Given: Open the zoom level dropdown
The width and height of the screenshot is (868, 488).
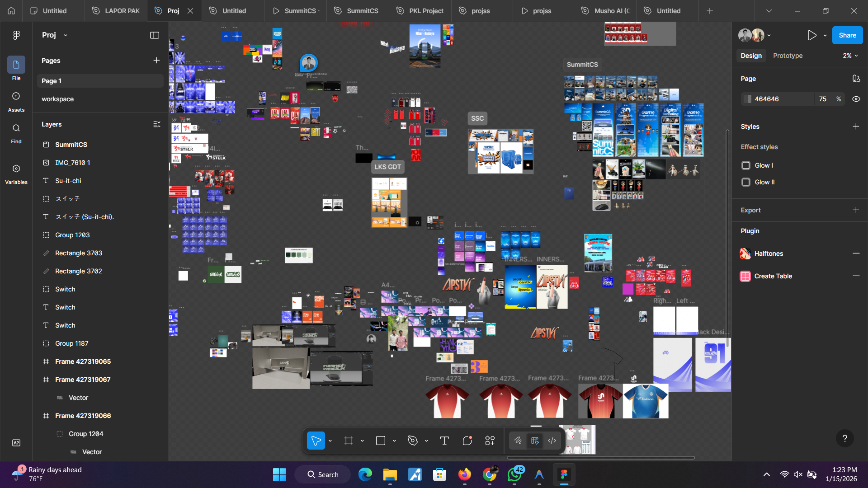Looking at the screenshot, I should point(849,56).
